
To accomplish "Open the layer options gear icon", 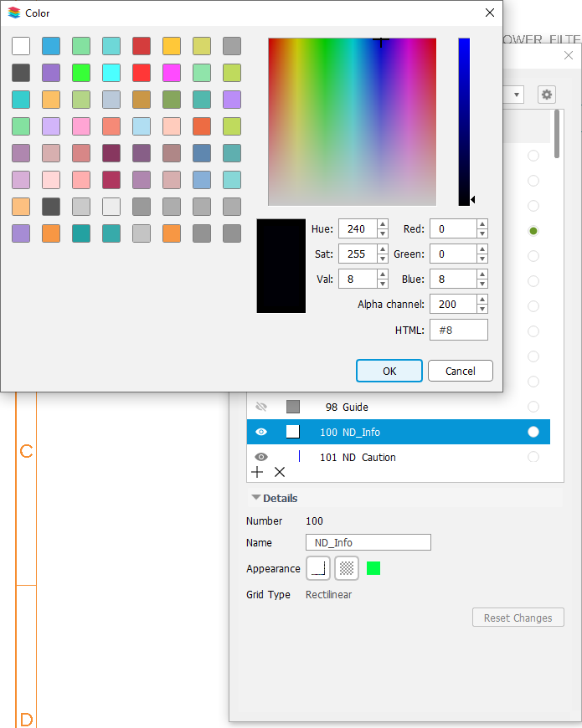I will 546,95.
